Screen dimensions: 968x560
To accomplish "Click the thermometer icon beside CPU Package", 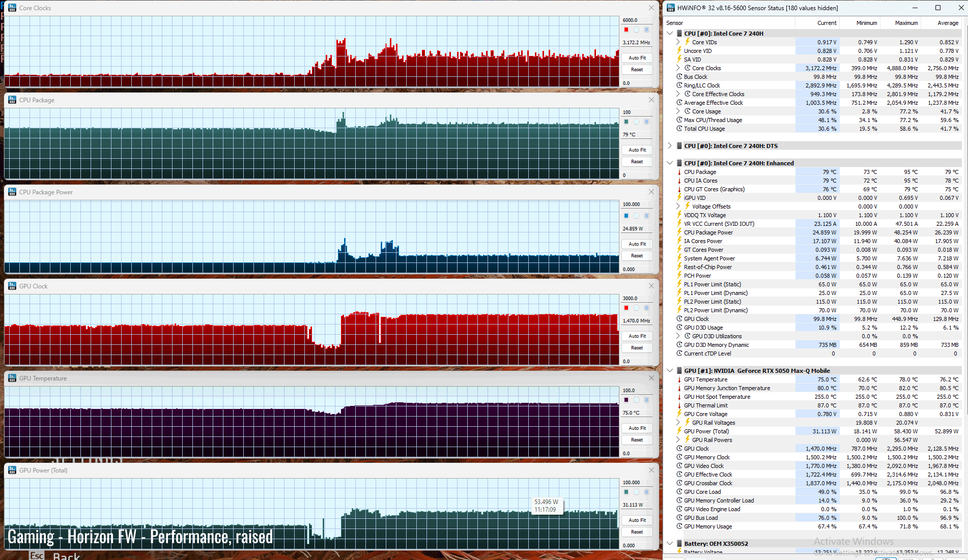I will (x=679, y=172).
